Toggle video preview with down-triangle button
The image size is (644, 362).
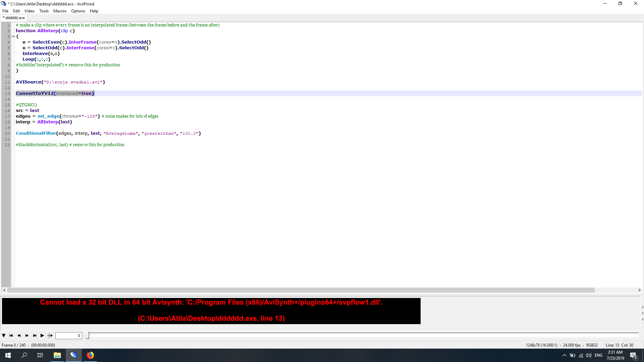pyautogui.click(x=4, y=336)
